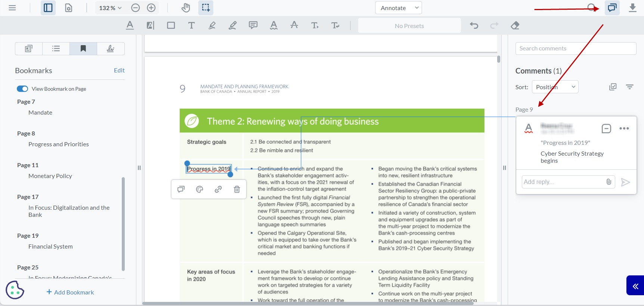Switch to the bookmarks tab
Image resolution: width=644 pixels, height=306 pixels.
click(x=83, y=49)
